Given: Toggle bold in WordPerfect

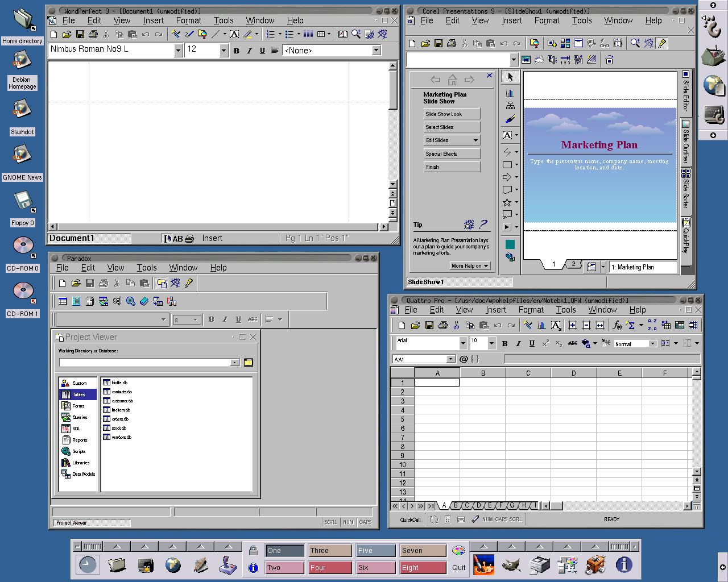Looking at the screenshot, I should click(x=237, y=51).
